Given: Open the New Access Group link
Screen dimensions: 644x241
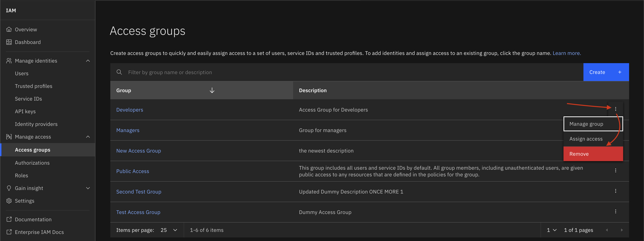Looking at the screenshot, I should point(138,151).
